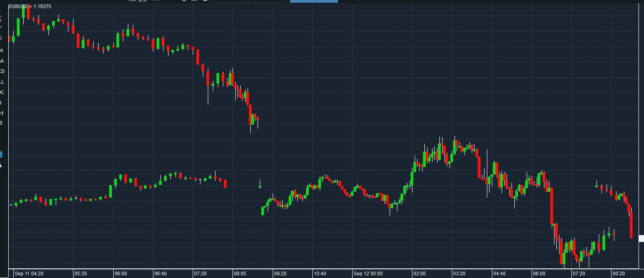Select the 10:40 time axis label
The width and height of the screenshot is (644, 278).
pos(320,273)
